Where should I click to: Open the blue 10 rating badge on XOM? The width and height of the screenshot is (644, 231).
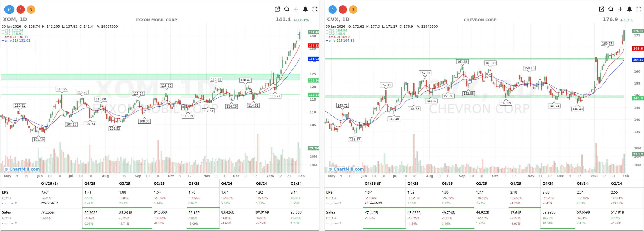click(x=9, y=9)
